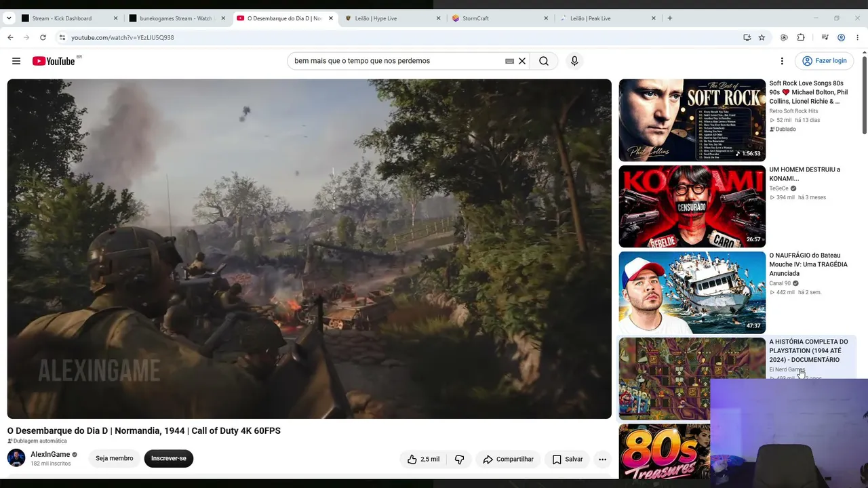Image resolution: width=868 pixels, height=488 pixels.
Task: Open the AlexInGame channel avatar
Action: (16, 458)
